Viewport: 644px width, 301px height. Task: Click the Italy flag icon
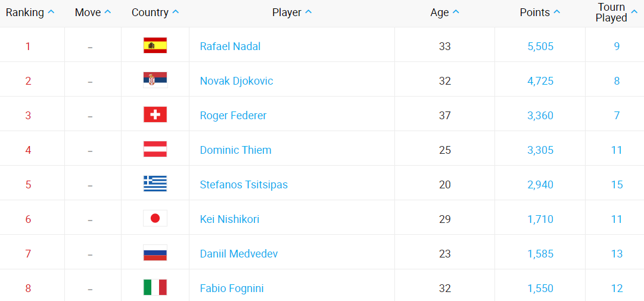tap(155, 288)
